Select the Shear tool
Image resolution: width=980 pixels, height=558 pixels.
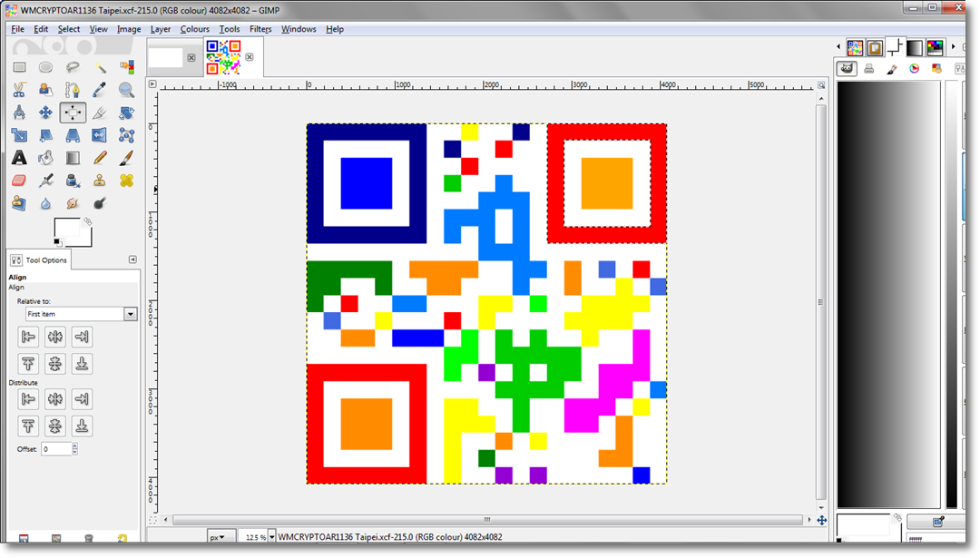(x=45, y=135)
